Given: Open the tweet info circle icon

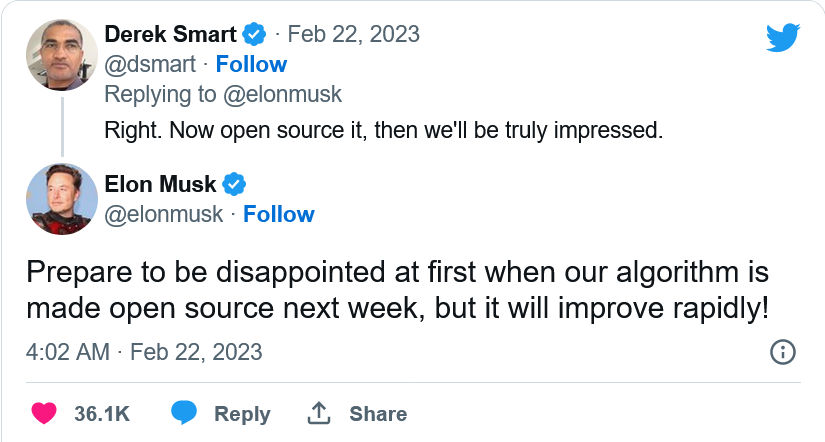Looking at the screenshot, I should point(782,352).
